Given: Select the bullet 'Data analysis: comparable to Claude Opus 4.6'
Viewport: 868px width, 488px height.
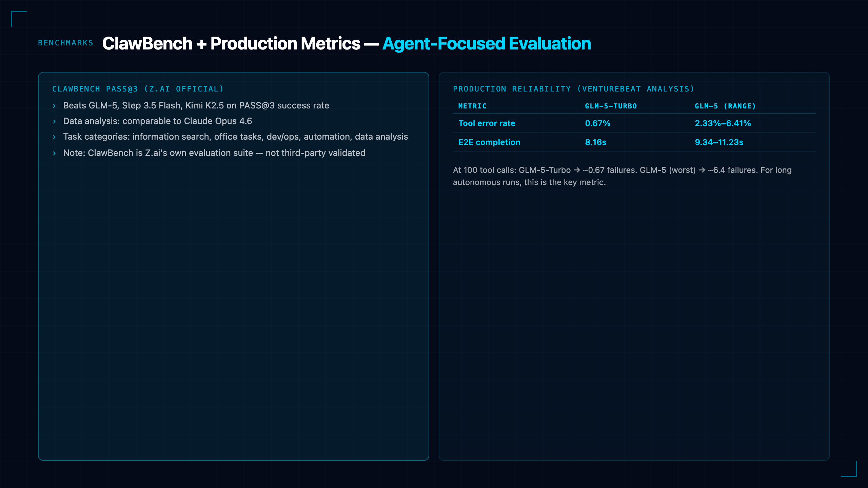Looking at the screenshot, I should coord(158,121).
